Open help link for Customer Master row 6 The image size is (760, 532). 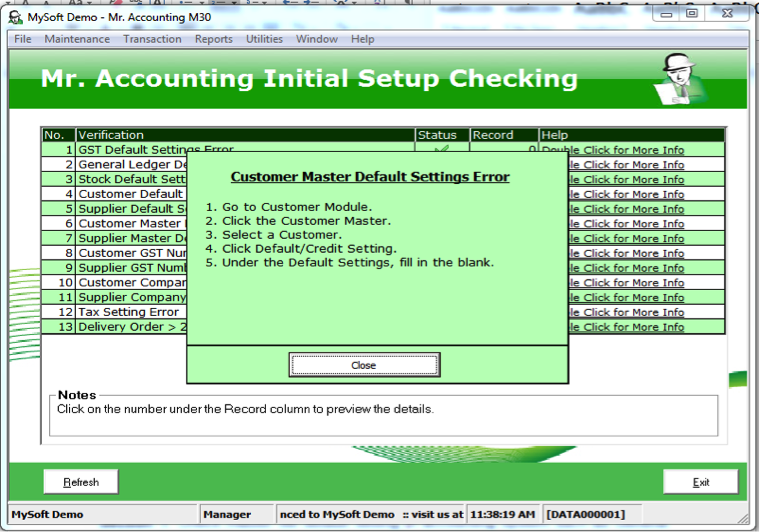click(626, 224)
